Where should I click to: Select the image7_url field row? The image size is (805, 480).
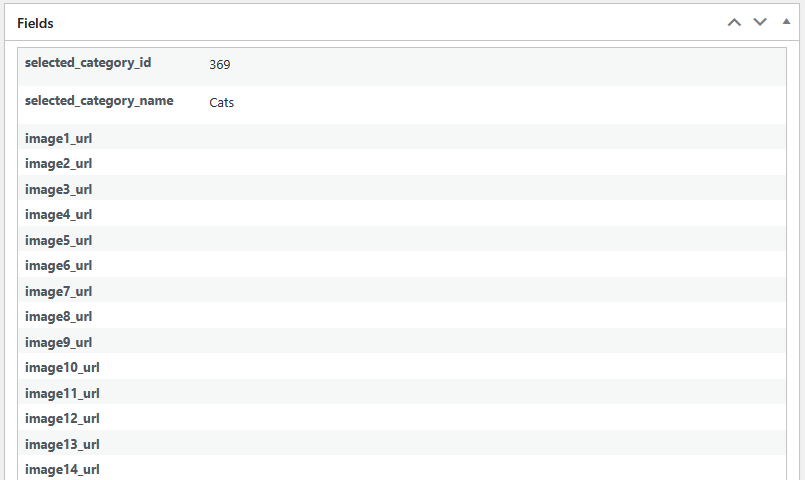[x=59, y=291]
